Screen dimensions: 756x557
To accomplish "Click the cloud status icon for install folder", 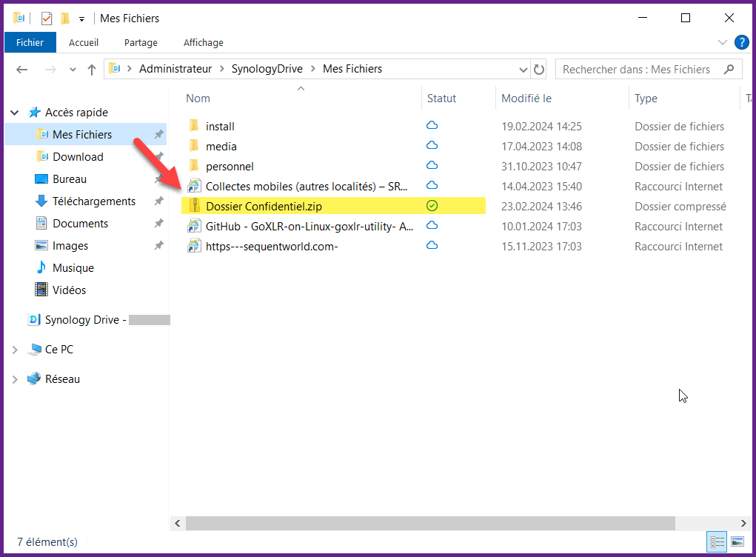I will [x=432, y=126].
